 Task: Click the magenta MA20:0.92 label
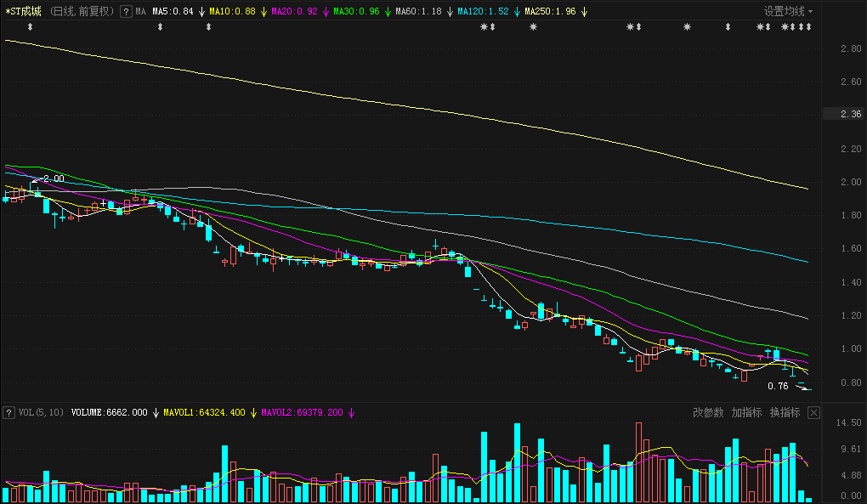coord(294,12)
